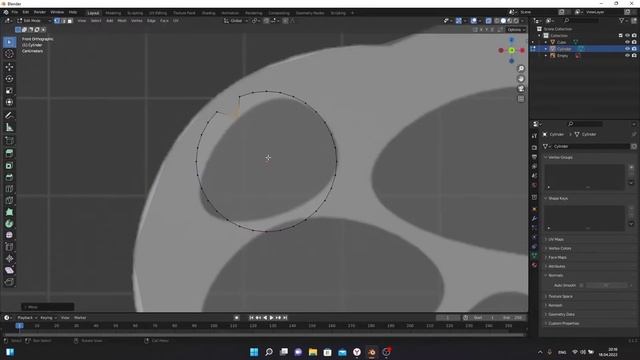Enable edge select mode
The height and width of the screenshot is (360, 640).
coord(63,20)
